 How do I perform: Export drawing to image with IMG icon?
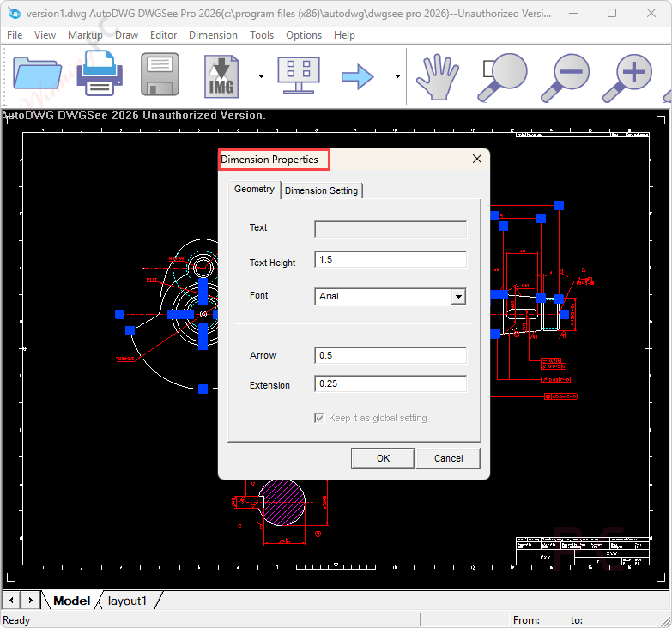click(221, 76)
